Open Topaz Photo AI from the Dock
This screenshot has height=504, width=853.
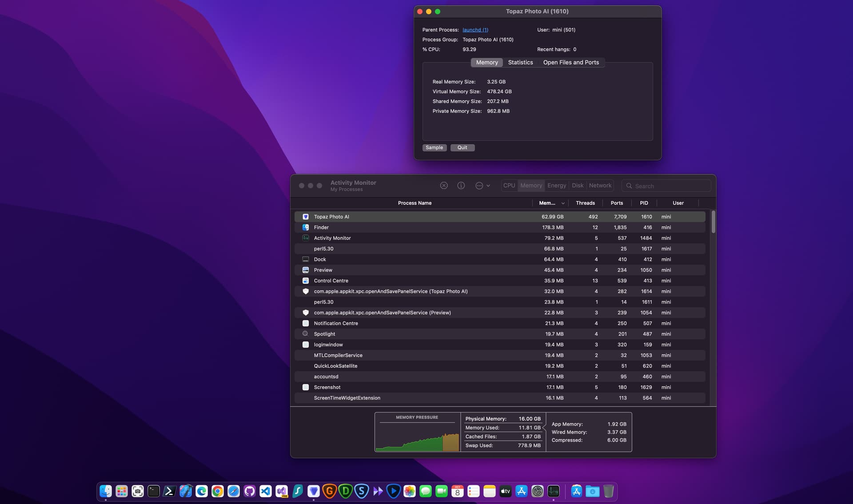coord(314,491)
